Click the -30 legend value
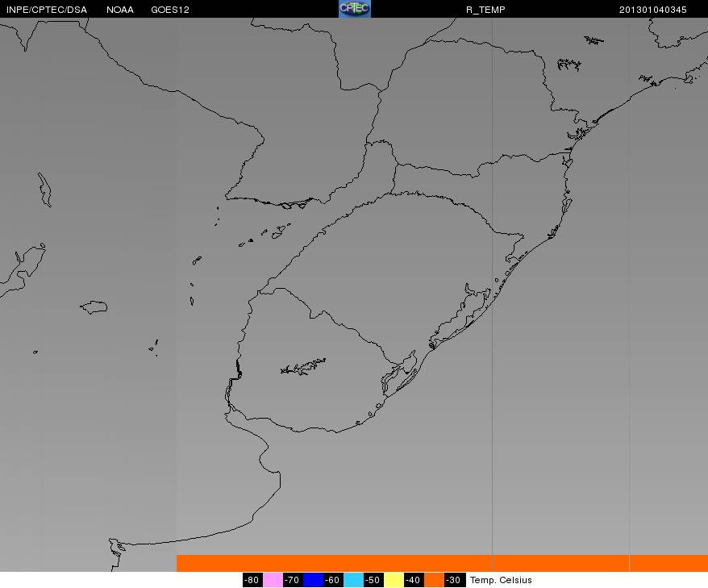 click(454, 580)
